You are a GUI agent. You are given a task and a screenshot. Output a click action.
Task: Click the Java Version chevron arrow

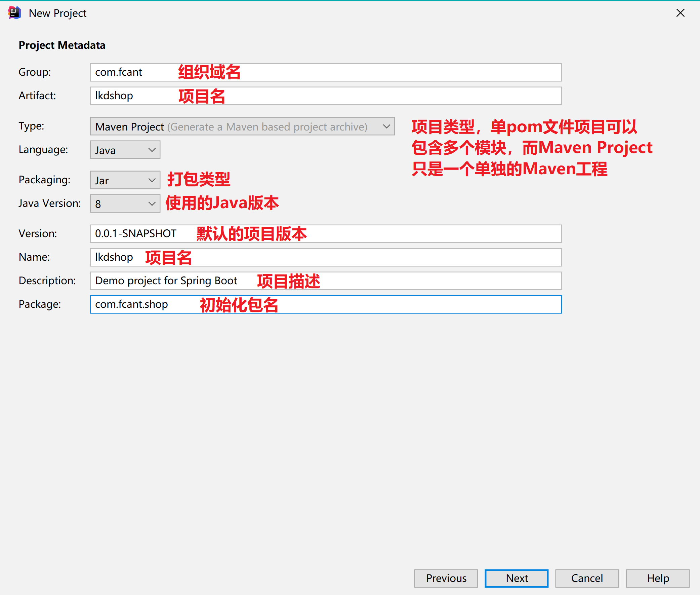(x=152, y=204)
